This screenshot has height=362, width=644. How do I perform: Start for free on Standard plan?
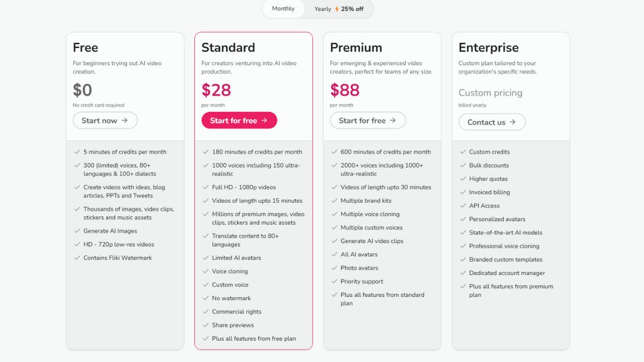(239, 121)
